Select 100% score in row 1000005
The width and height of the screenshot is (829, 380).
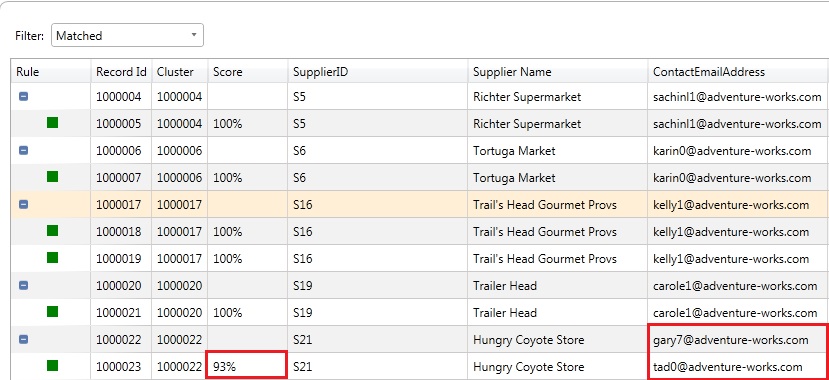pos(248,124)
